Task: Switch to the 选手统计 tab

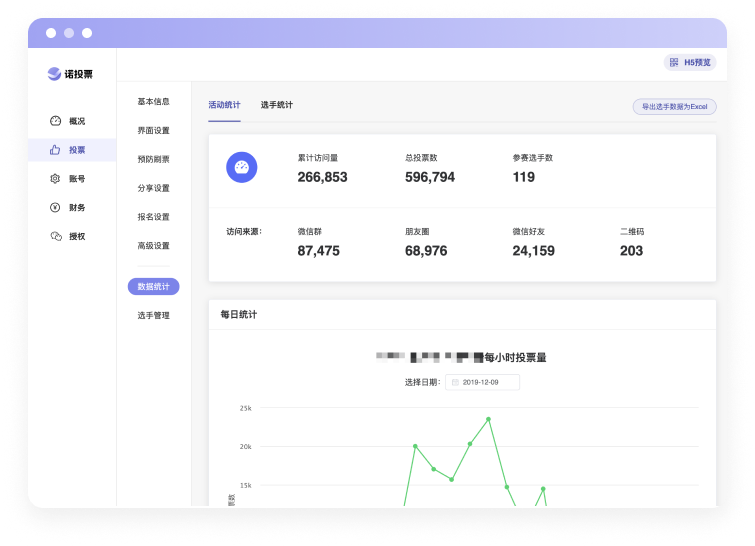Action: tap(276, 105)
